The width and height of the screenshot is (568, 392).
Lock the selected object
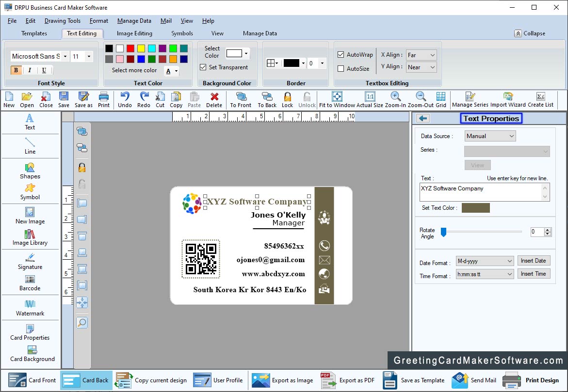click(287, 99)
